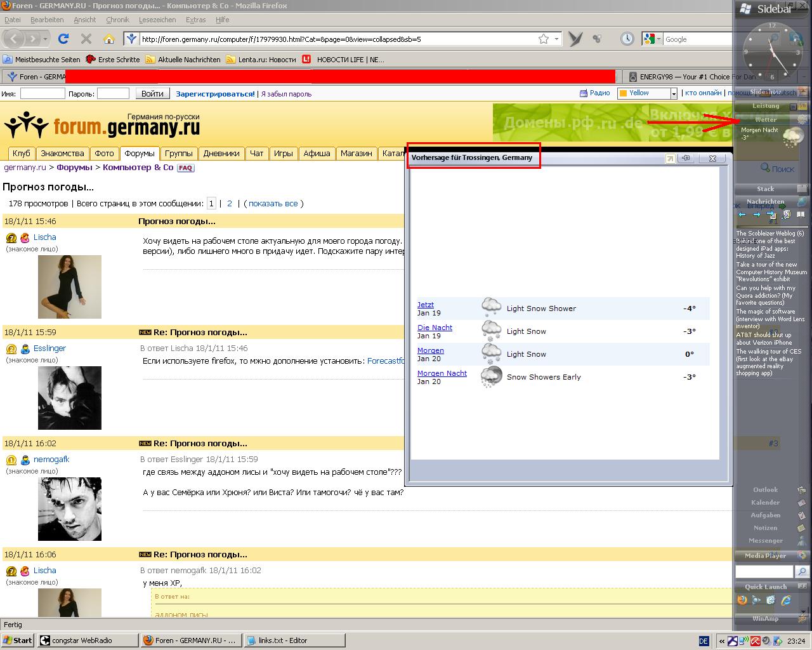
Task: Open the Avira antivirus tray icon
Action: [756, 640]
